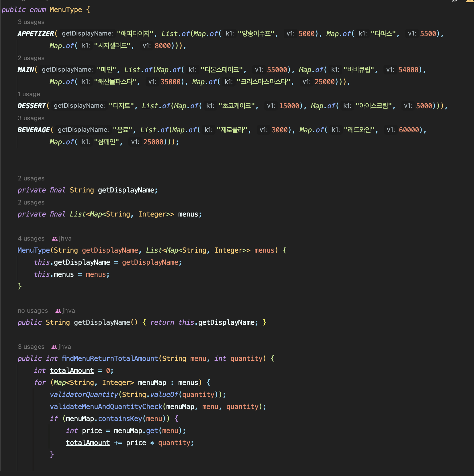The width and height of the screenshot is (474, 476).
Task: Click the price value 15000
Action: [x=289, y=106]
